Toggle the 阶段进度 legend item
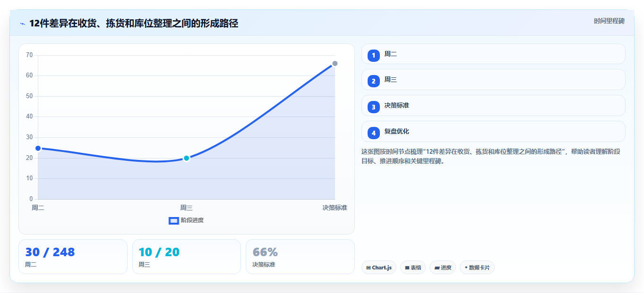Screen dimensions: 644x293 click(x=186, y=220)
